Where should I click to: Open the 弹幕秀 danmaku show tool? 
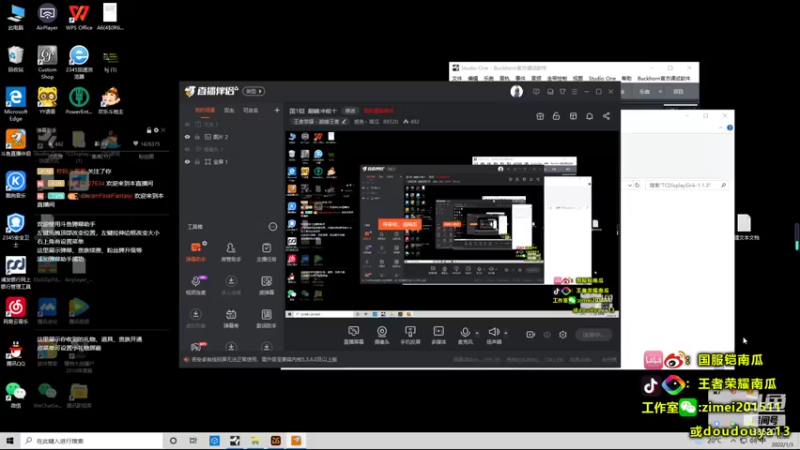[231, 318]
